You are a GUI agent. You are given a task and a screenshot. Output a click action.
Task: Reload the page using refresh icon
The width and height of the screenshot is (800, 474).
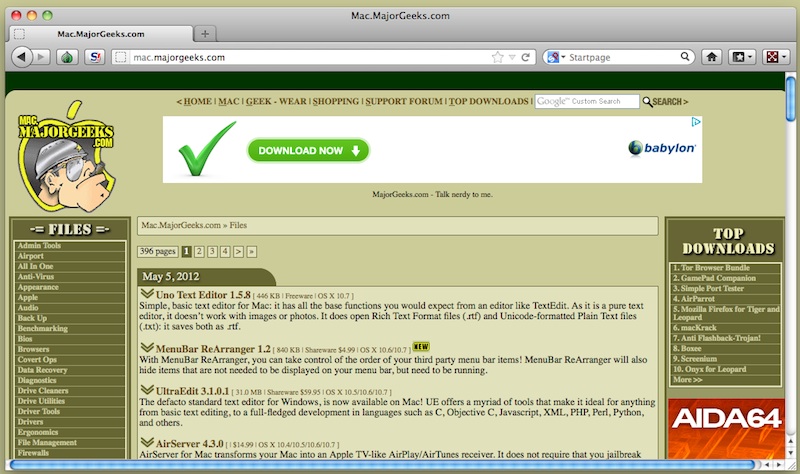click(527, 57)
